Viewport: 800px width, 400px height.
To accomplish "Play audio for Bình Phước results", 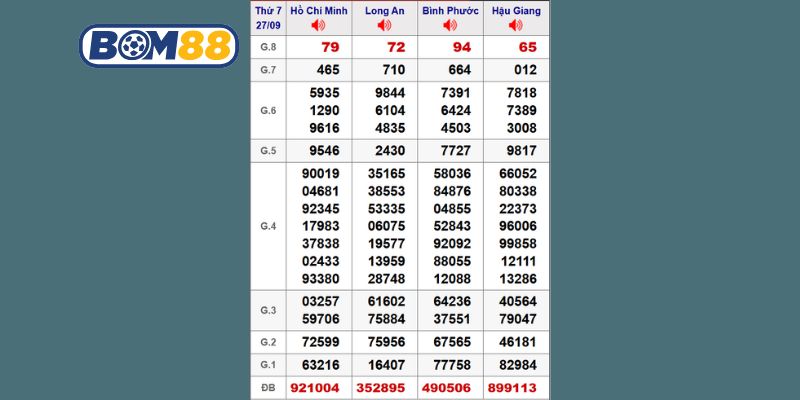I will [450, 25].
